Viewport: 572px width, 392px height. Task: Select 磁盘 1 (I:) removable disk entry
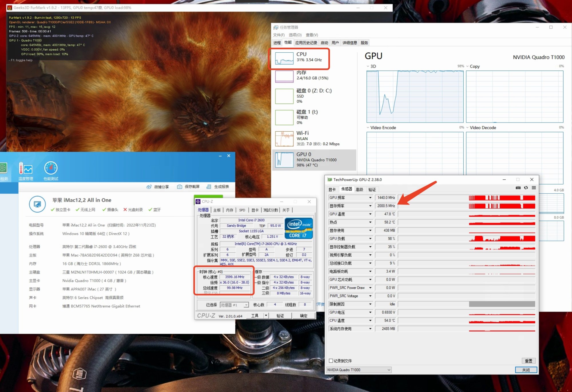coord(314,117)
